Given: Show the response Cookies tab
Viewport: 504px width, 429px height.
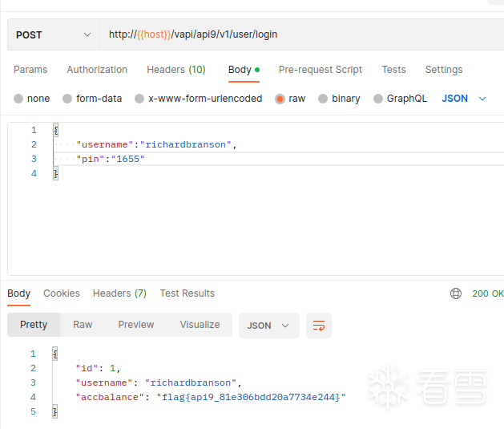Looking at the screenshot, I should 62,293.
